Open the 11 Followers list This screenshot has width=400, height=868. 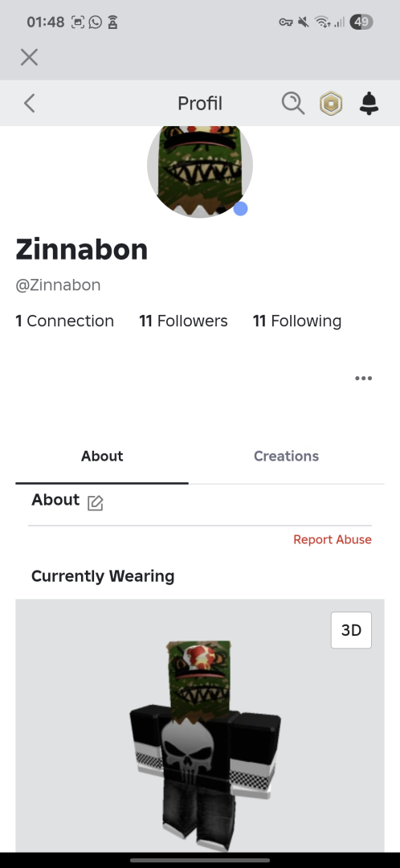183,321
